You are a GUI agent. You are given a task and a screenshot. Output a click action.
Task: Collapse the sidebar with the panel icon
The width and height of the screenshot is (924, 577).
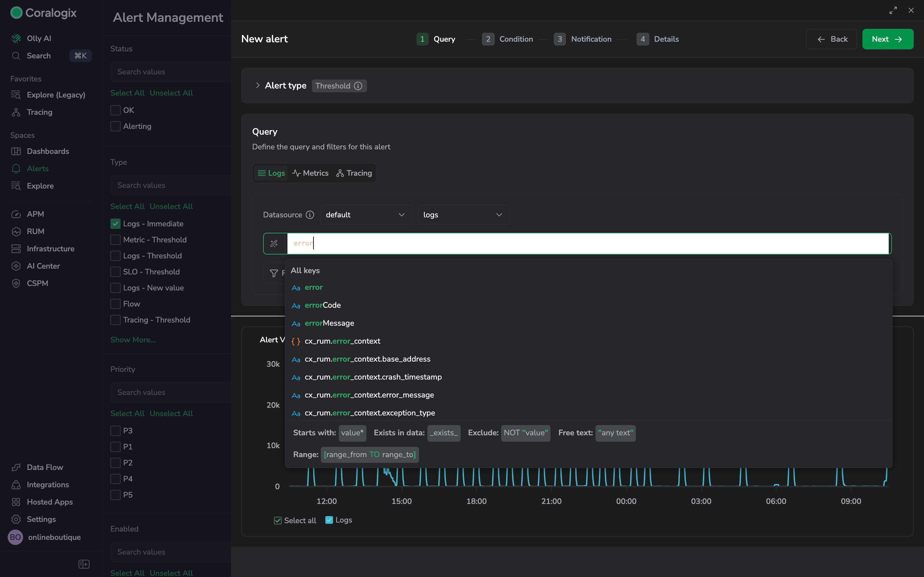click(84, 564)
